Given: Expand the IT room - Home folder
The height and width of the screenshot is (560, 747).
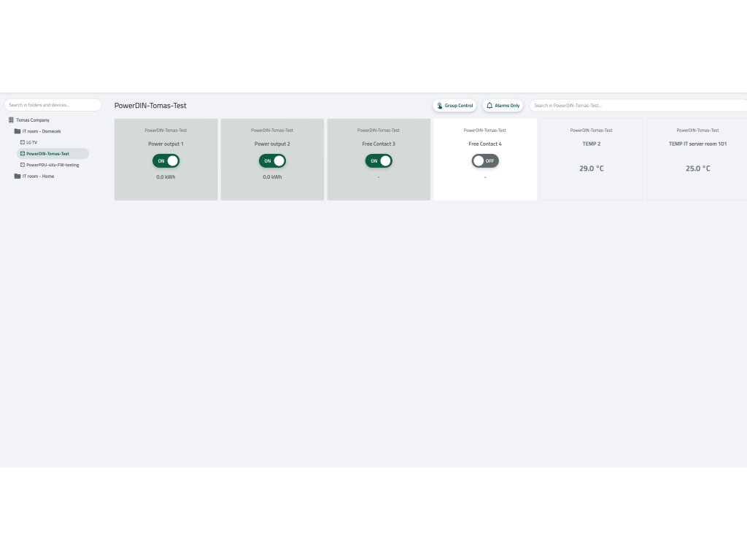Looking at the screenshot, I should (x=34, y=176).
